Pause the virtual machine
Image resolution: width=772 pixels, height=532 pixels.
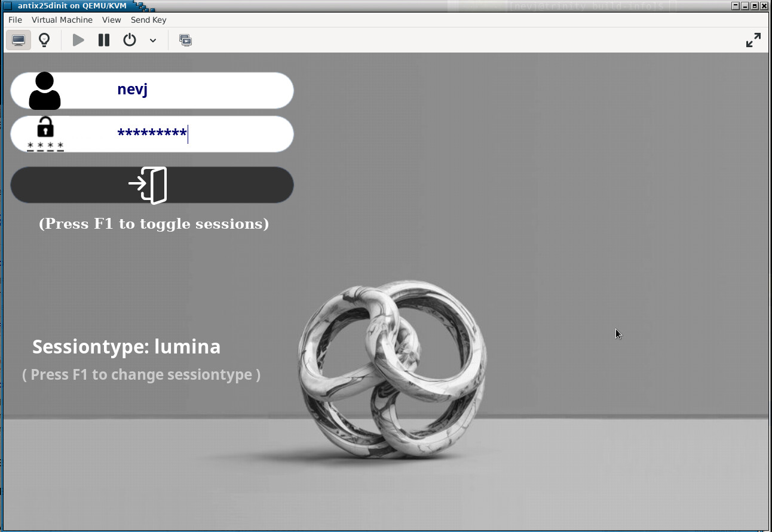[104, 40]
